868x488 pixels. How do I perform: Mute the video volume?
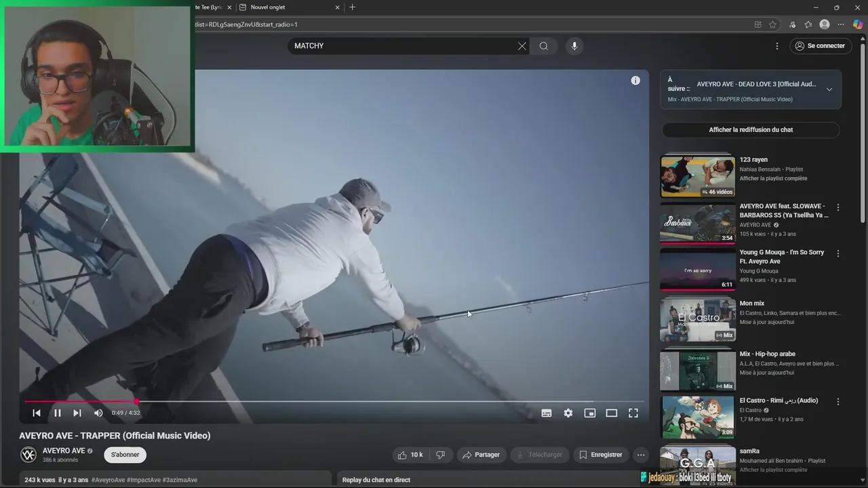click(x=98, y=413)
